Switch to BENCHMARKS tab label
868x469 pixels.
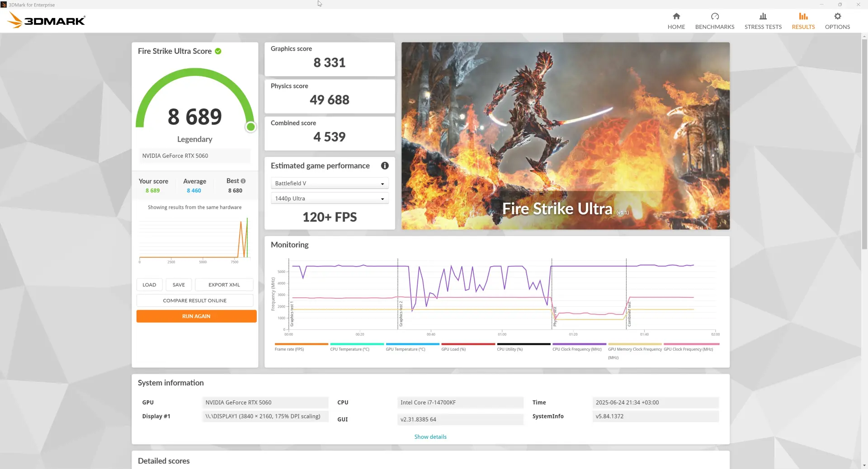715,27
